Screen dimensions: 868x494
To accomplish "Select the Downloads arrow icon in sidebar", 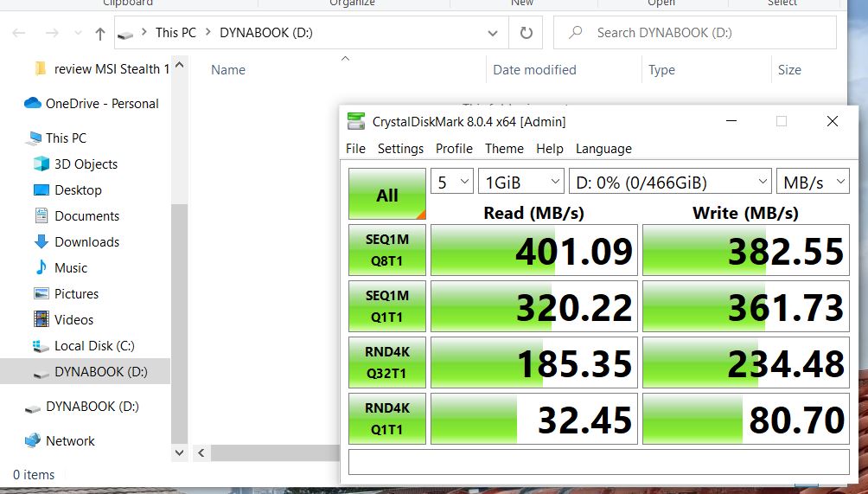I will coord(41,241).
